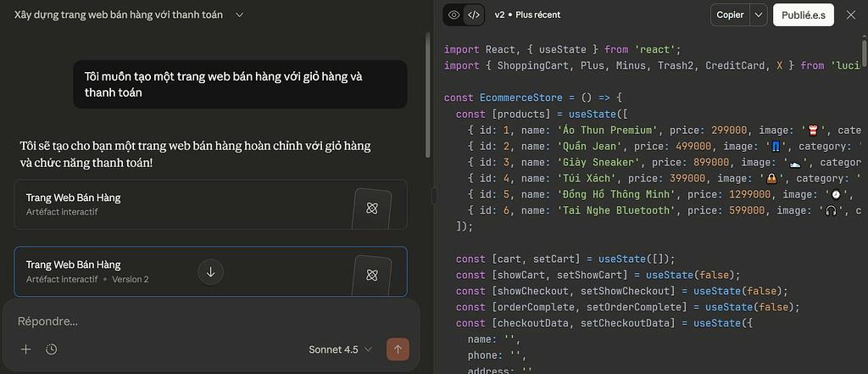The width and height of the screenshot is (868, 374).
Task: Switch to the eye preview view
Action: pos(454,14)
